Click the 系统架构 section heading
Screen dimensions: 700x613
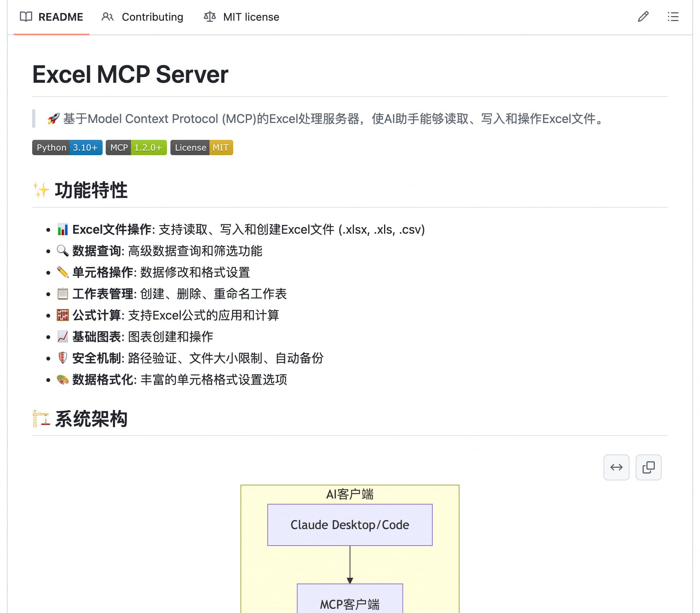(x=80, y=419)
